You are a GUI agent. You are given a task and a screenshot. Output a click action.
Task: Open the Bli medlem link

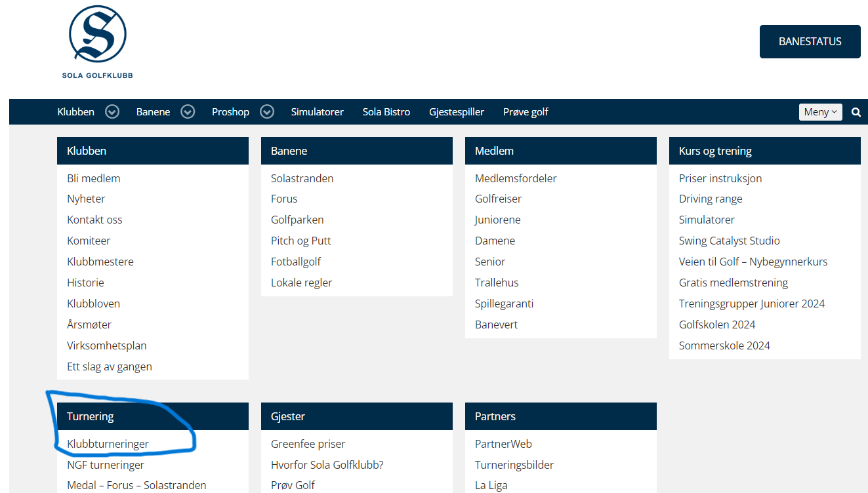coord(94,178)
